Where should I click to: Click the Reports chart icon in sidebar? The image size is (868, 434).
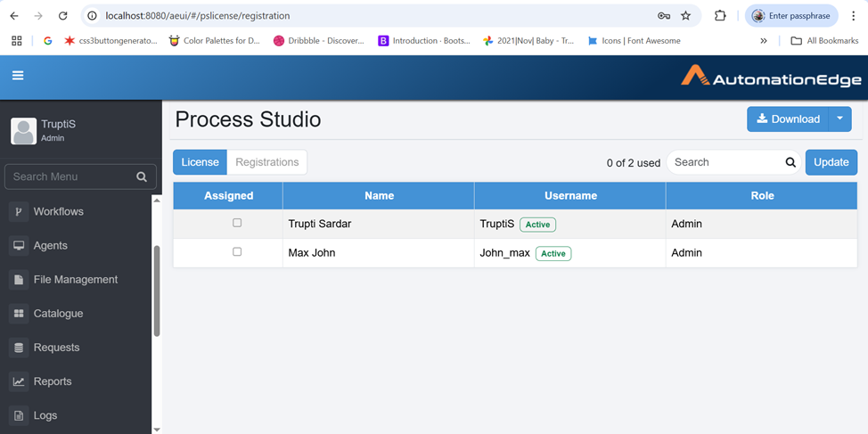(19, 381)
